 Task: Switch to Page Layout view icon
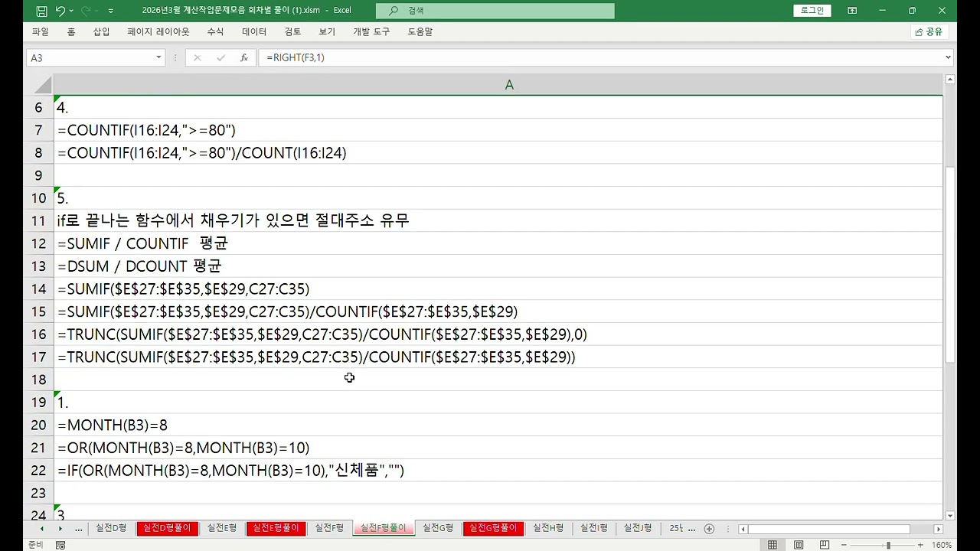799,545
